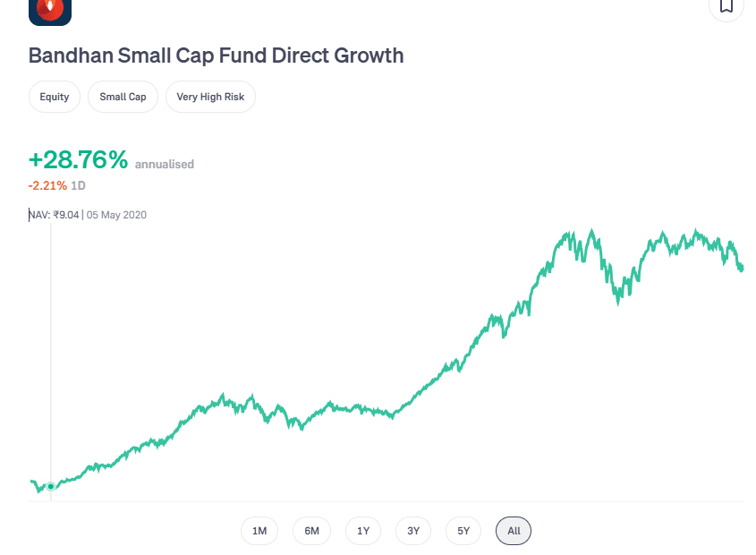Click the dip on the chart after the peak

[617, 303]
